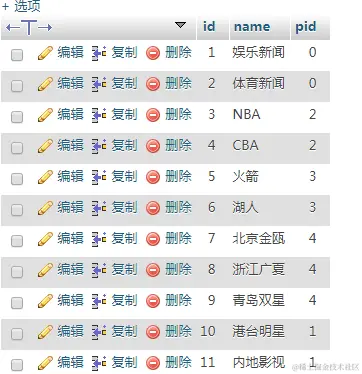The width and height of the screenshot is (362, 374).
Task: Check the checkbox for 娱乐新闻 row
Action: tap(17, 55)
